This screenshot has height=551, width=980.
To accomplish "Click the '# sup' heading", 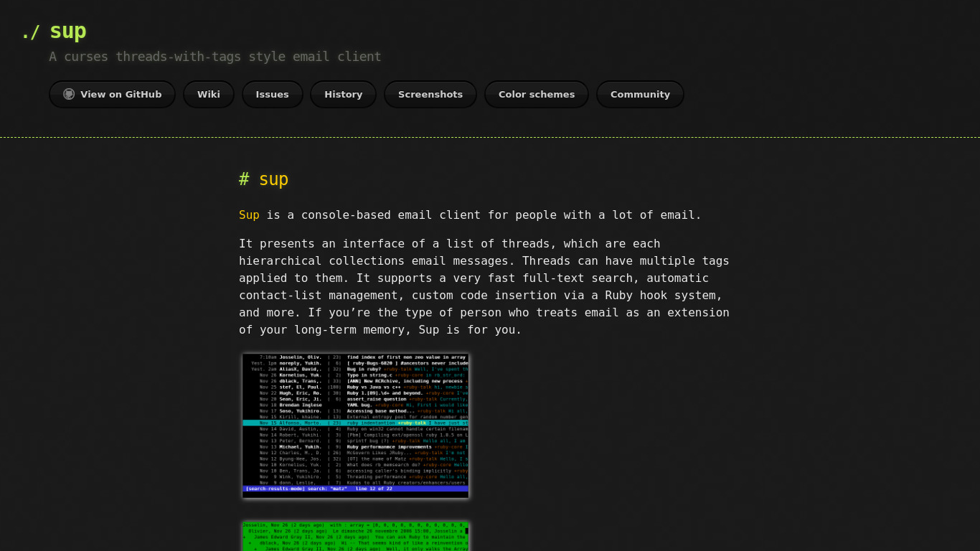I will tap(263, 179).
